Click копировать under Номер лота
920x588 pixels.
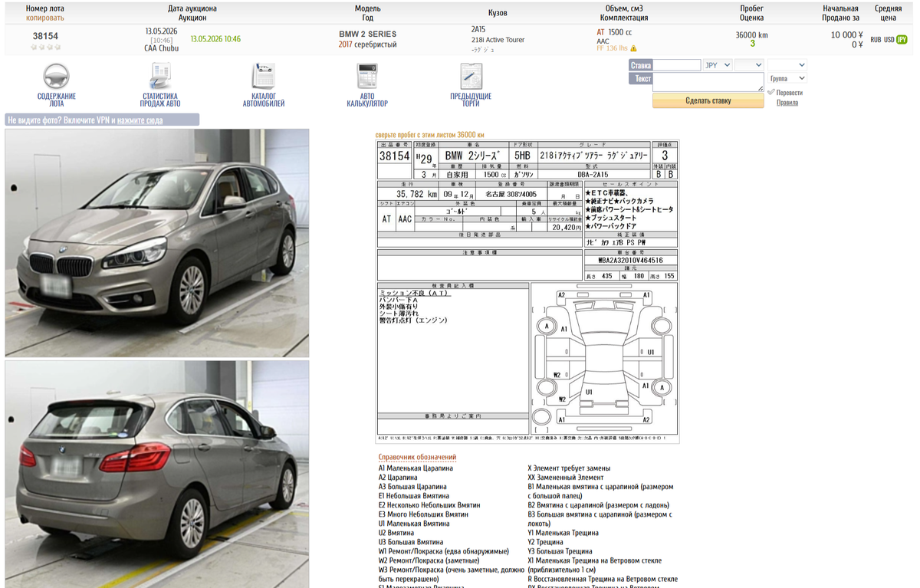coord(45,17)
